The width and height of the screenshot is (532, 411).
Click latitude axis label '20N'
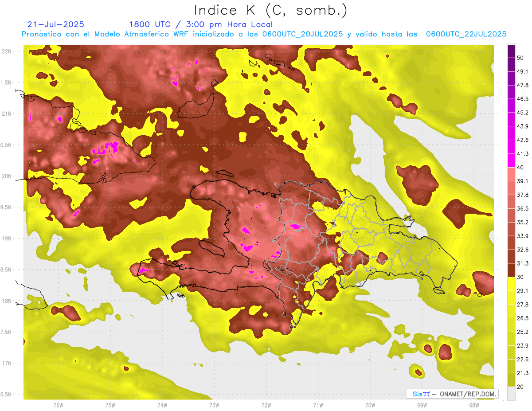pos(7,176)
